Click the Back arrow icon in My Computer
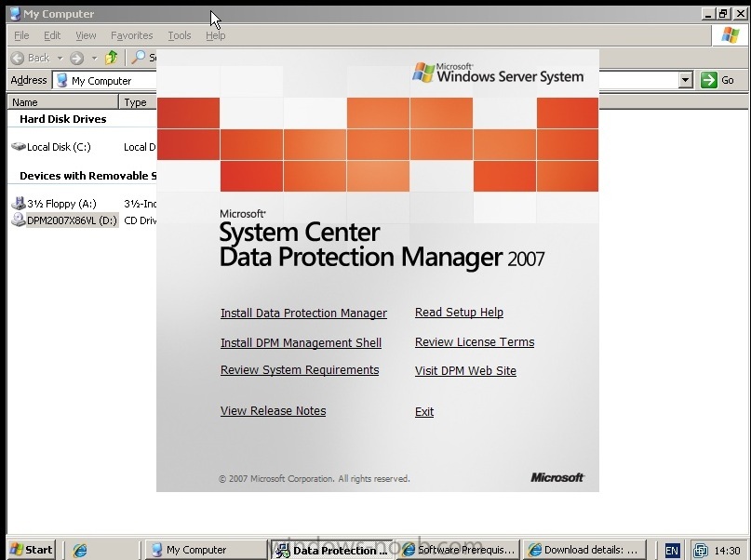751x560 pixels. [x=18, y=58]
